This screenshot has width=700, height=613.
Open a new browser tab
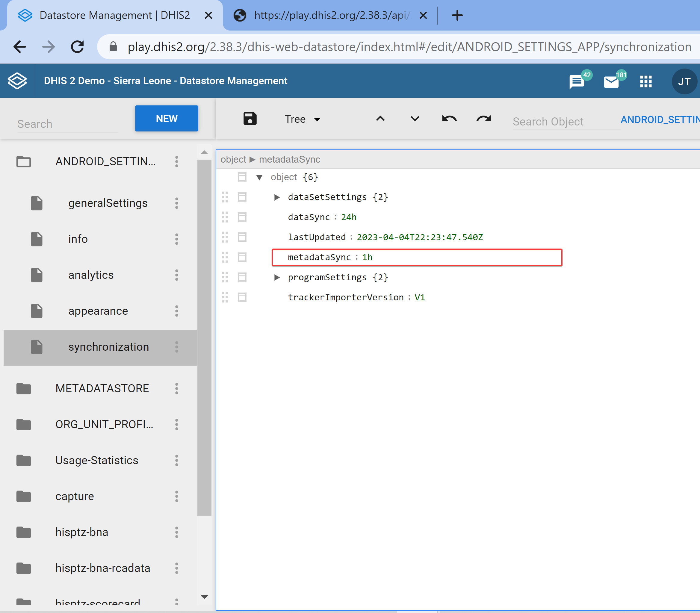[x=457, y=15]
